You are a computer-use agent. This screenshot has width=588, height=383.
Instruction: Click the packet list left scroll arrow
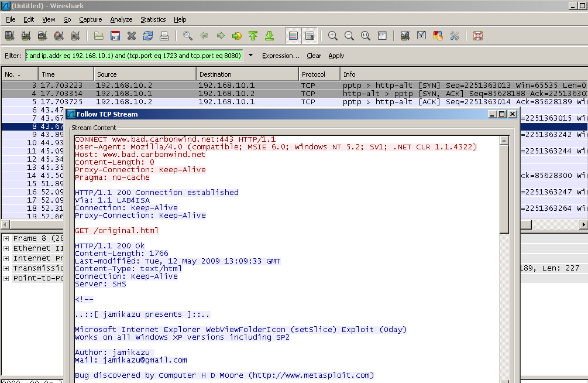pyautogui.click(x=5, y=224)
